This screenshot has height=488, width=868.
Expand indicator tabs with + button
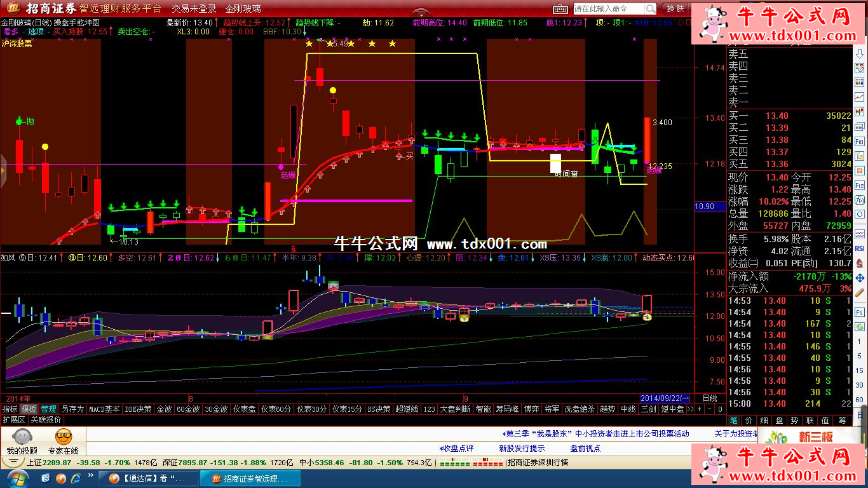click(x=699, y=409)
